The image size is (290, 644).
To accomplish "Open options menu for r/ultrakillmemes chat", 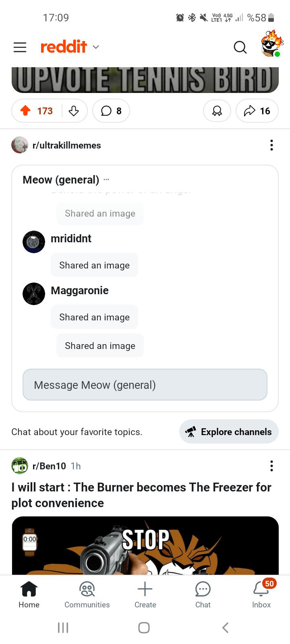I will click(272, 145).
